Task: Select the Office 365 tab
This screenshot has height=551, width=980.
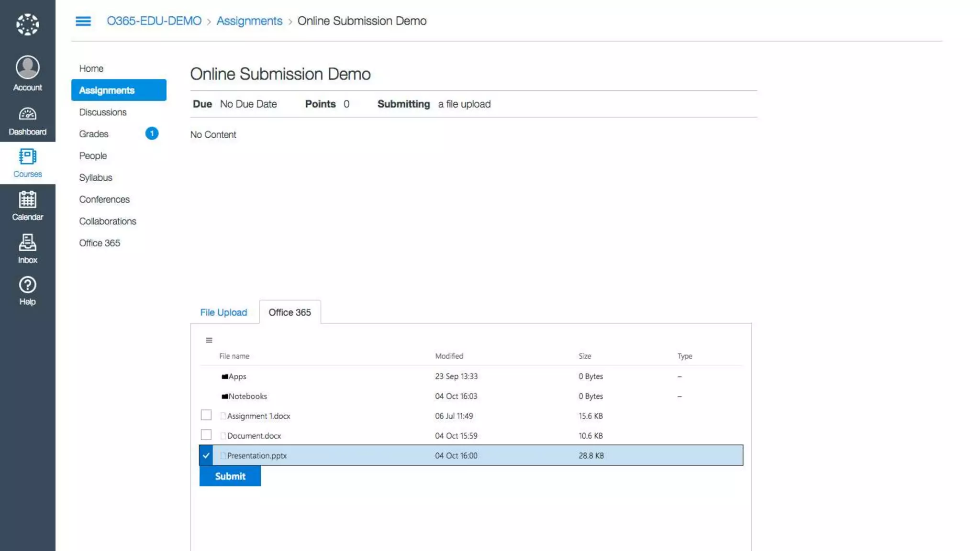Action: (290, 312)
